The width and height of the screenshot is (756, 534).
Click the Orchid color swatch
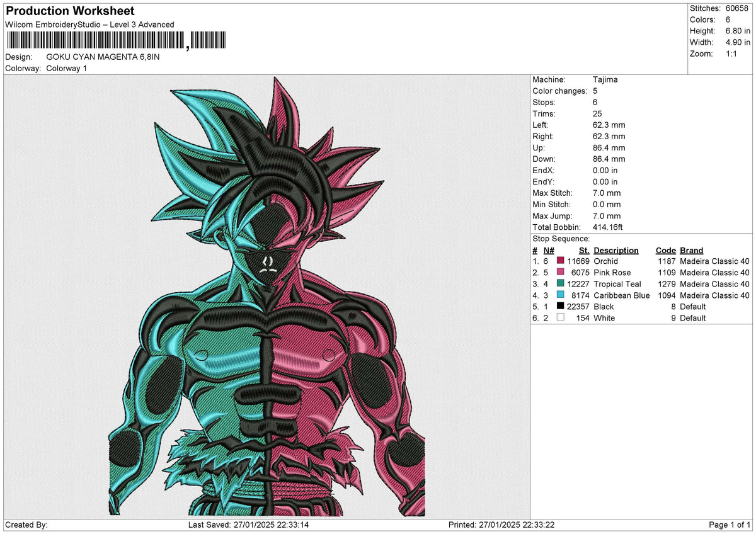click(x=560, y=261)
